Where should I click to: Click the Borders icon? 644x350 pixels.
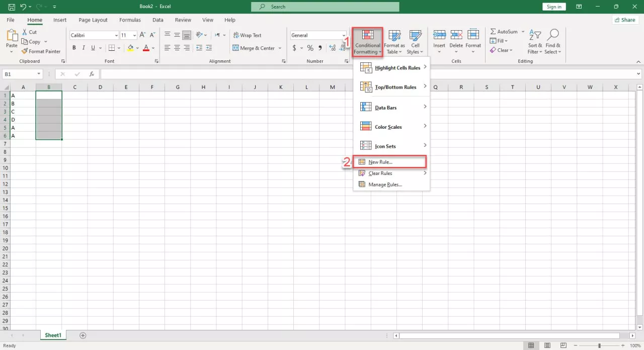112,48
